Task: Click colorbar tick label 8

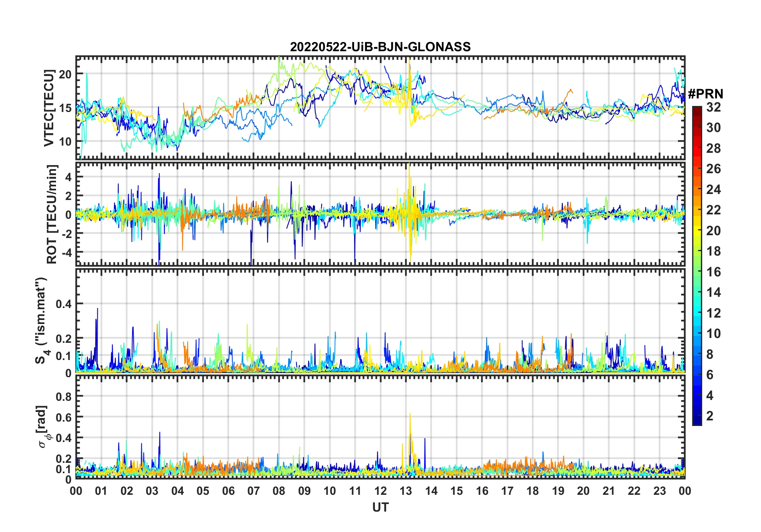Action: (710, 354)
